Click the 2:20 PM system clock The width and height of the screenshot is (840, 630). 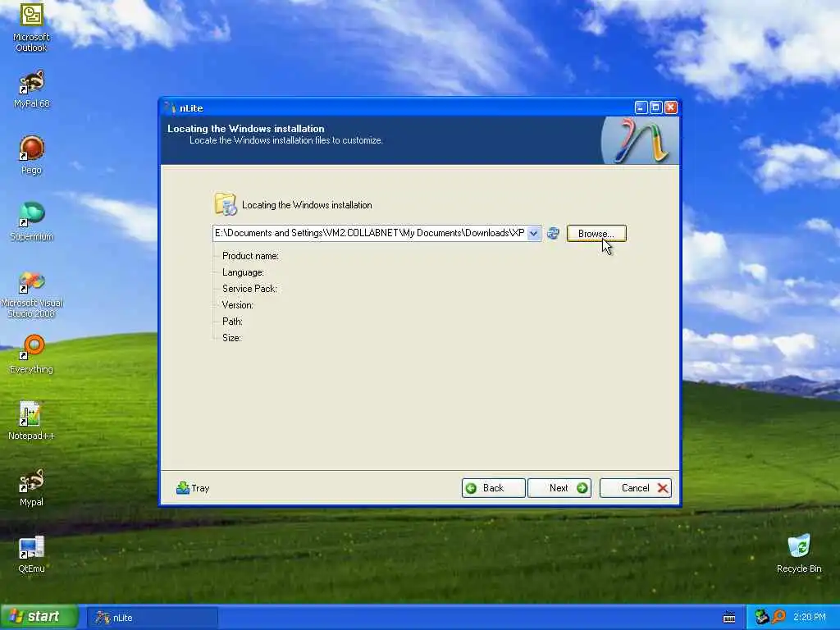[x=810, y=617]
